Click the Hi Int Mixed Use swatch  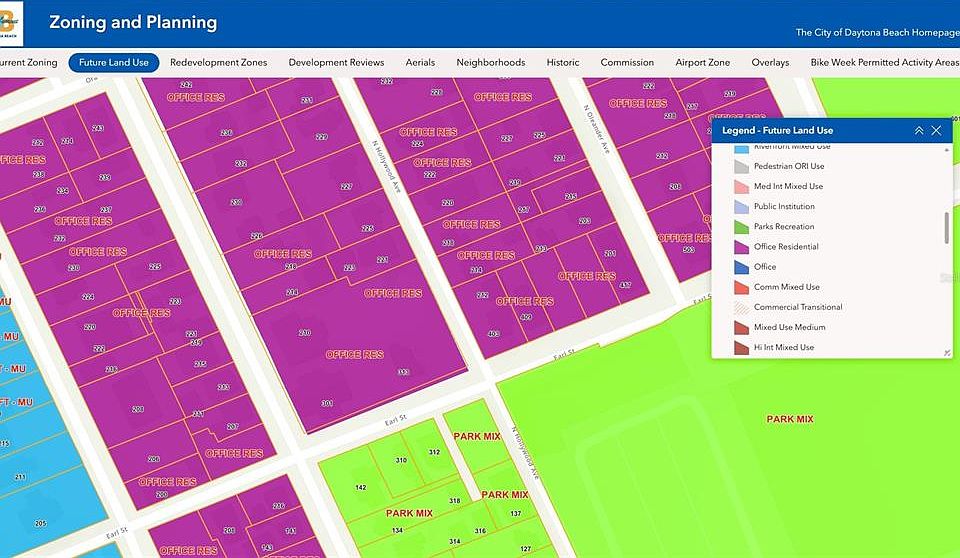point(741,348)
